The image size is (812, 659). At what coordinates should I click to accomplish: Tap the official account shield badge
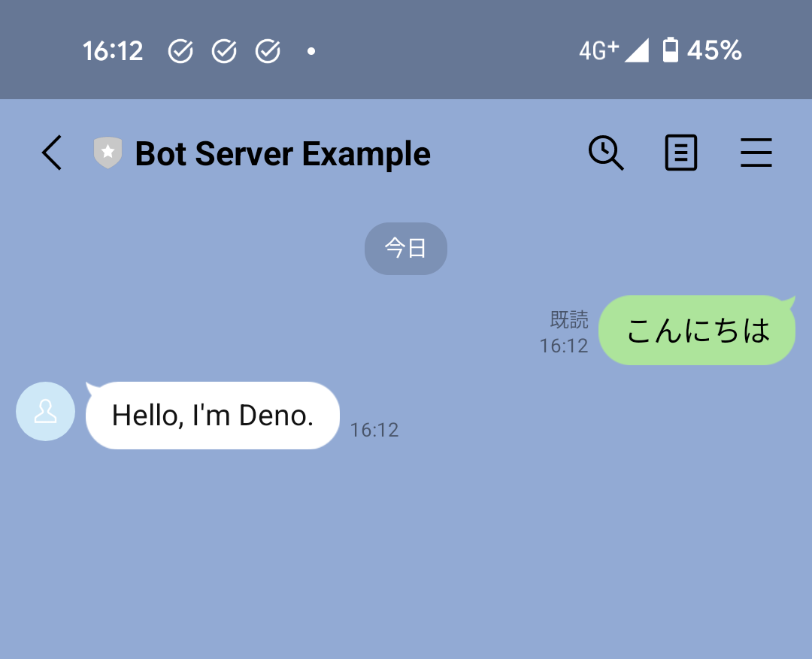[x=108, y=153]
